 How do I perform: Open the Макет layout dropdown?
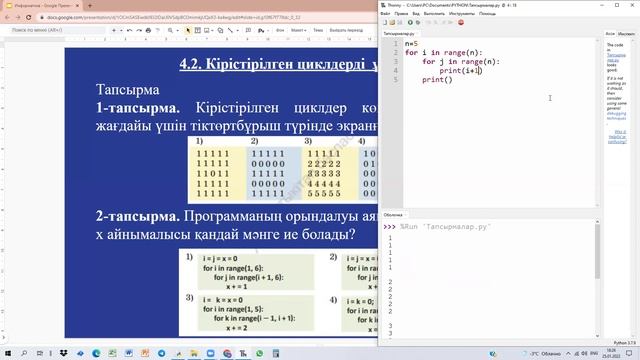pyautogui.click(x=298, y=30)
